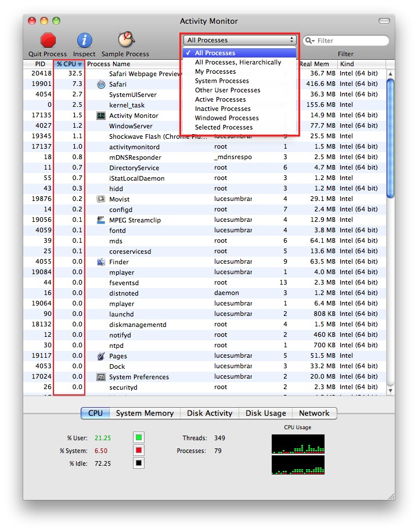Select the configd process row
Screen dimensions: 418x532
click(204, 210)
